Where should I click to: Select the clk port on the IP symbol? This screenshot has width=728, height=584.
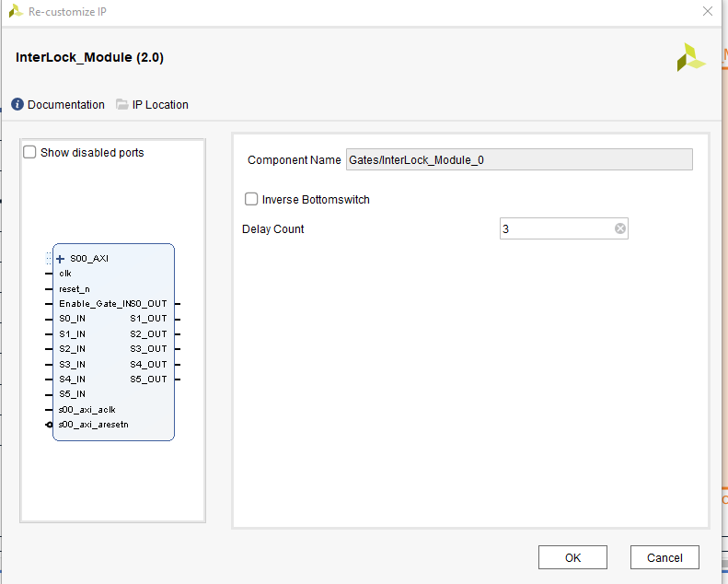(65, 274)
